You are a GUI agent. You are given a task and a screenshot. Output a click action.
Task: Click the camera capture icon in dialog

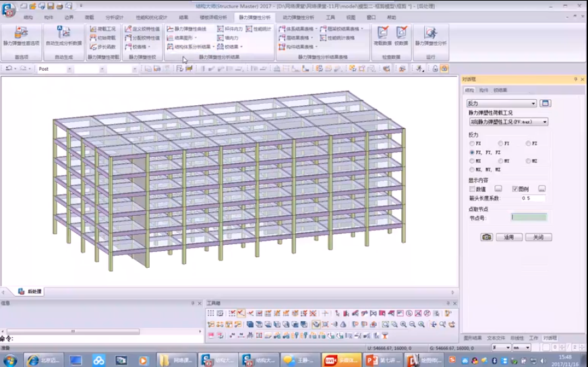[486, 237]
